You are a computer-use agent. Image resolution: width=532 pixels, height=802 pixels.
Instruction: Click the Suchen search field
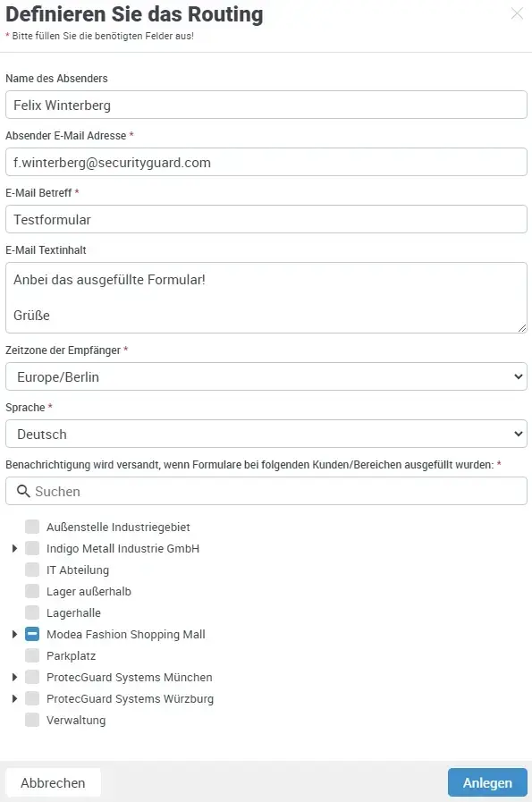[266, 491]
